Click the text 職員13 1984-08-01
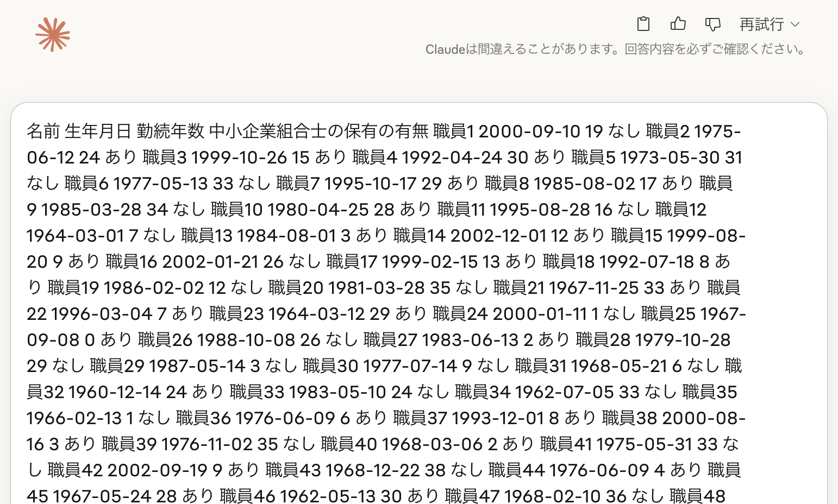 [259, 235]
